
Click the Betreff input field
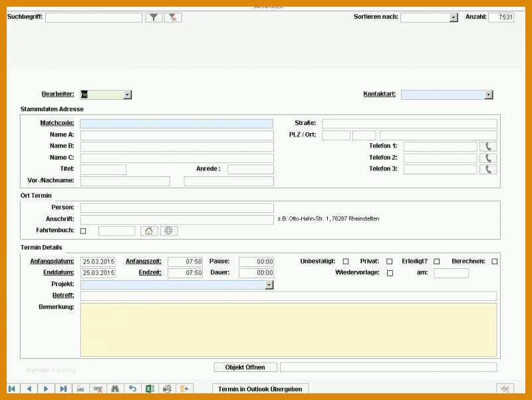coord(289,296)
